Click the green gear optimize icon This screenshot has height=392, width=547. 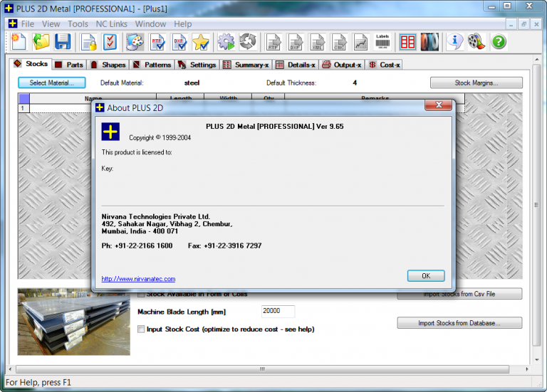[x=226, y=42]
